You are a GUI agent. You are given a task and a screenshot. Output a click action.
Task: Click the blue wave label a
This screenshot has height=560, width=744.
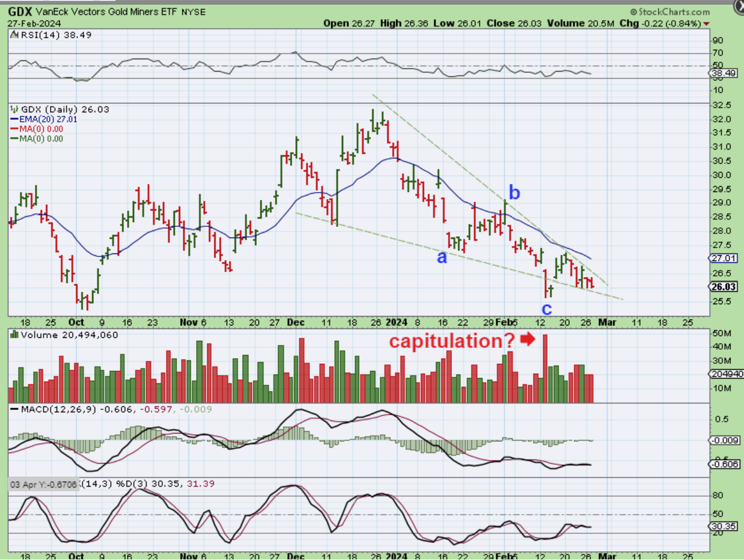pyautogui.click(x=442, y=257)
